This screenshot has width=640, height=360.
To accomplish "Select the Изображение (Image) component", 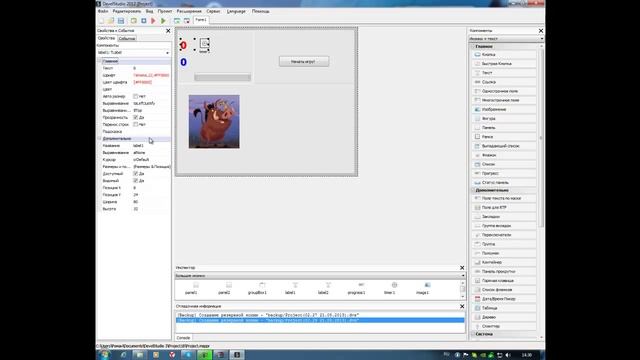I will click(x=504, y=109).
